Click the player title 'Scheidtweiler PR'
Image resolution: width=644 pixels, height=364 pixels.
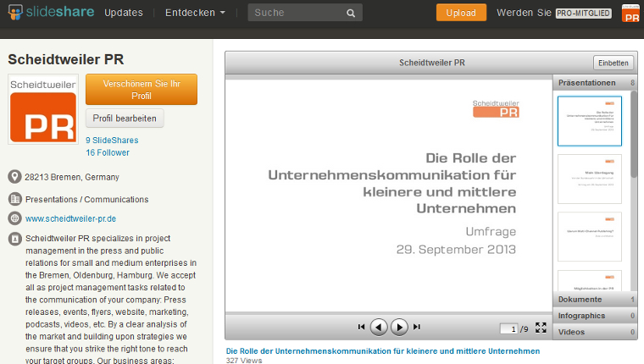pyautogui.click(x=432, y=63)
